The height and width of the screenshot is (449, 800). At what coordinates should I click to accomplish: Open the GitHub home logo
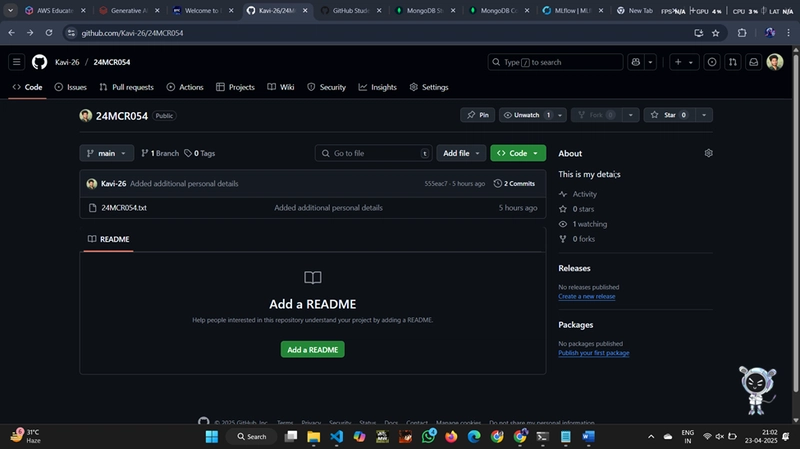pyautogui.click(x=39, y=62)
